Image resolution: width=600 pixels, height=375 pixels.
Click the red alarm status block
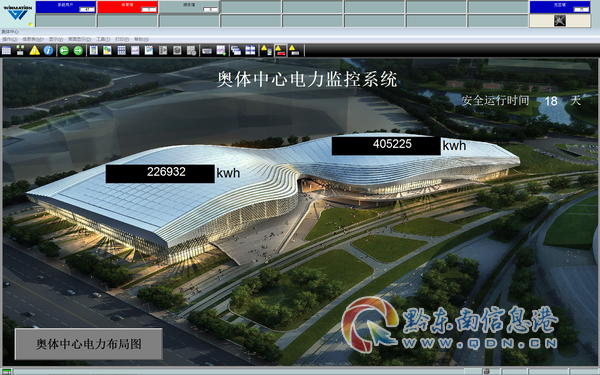coord(127,7)
